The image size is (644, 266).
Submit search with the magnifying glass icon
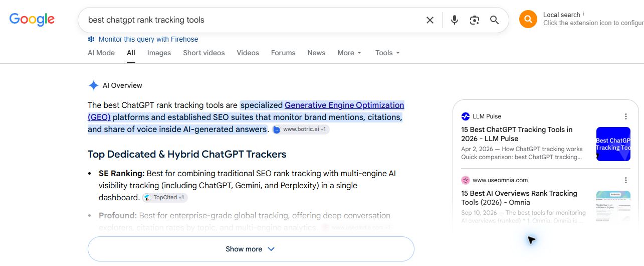click(x=495, y=20)
